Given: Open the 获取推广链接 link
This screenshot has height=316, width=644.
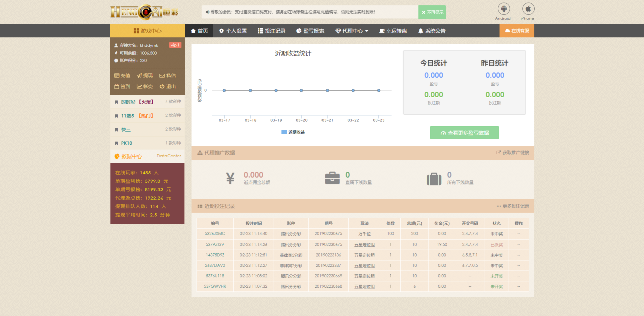Looking at the screenshot, I should point(513,153).
